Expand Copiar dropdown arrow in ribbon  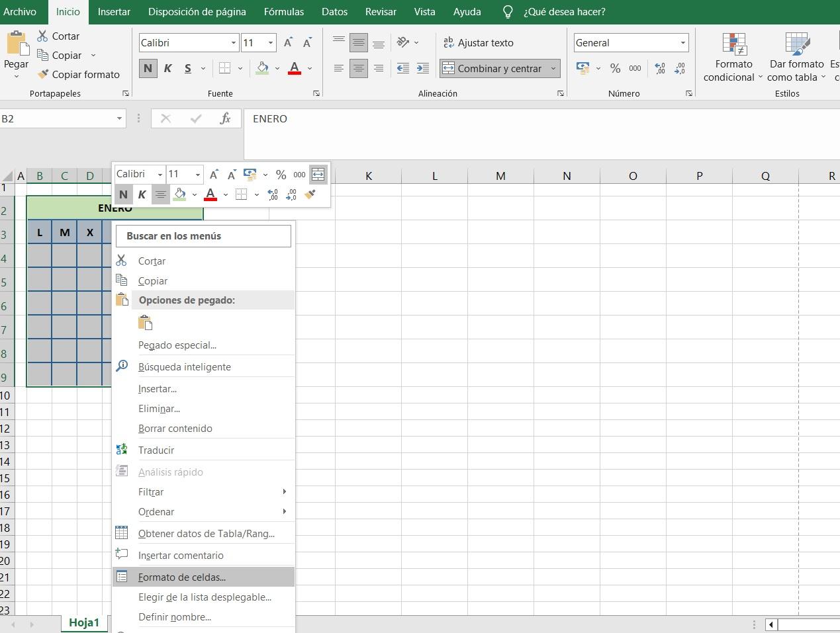93,56
